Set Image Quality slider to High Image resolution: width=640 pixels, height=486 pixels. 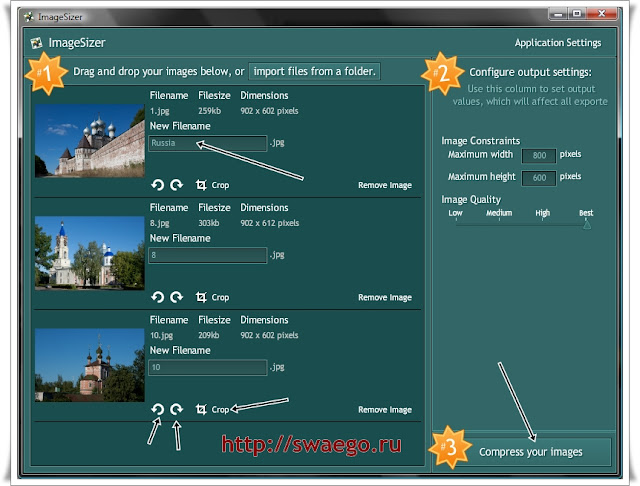542,214
